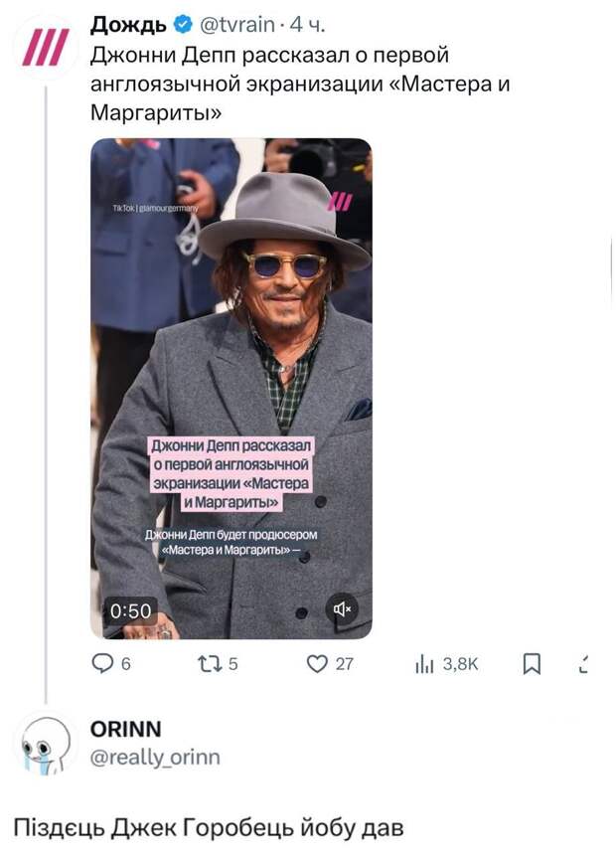Open ORINN's crying avatar picture
This screenshot has width=616, height=857.
point(46,746)
